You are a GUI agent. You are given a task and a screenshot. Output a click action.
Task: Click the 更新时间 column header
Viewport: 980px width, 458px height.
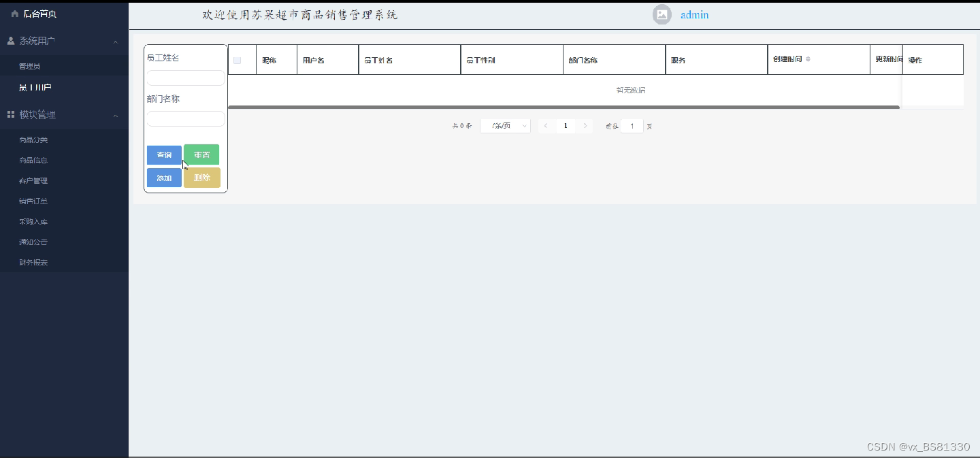click(887, 60)
